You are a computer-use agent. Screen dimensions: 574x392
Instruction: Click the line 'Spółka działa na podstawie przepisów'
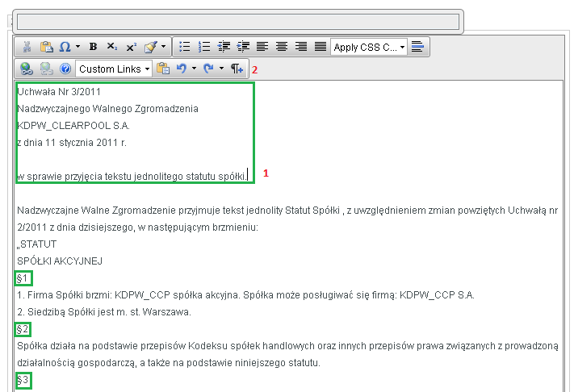pyautogui.click(x=287, y=345)
